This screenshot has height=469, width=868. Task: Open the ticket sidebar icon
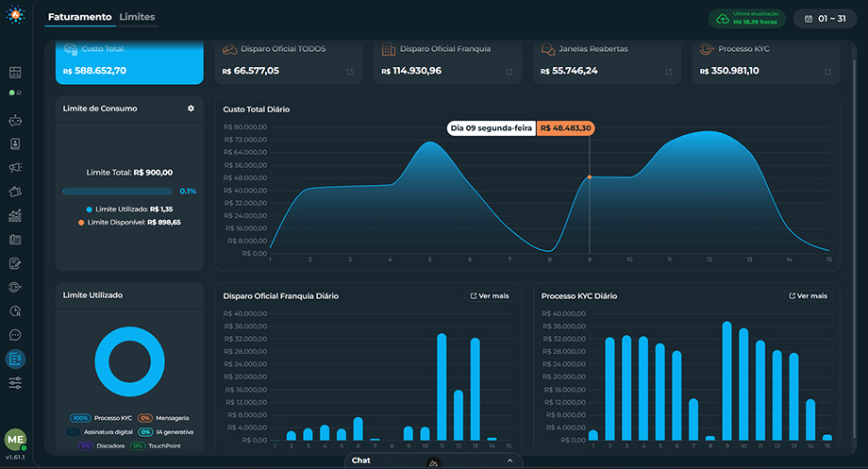click(15, 192)
